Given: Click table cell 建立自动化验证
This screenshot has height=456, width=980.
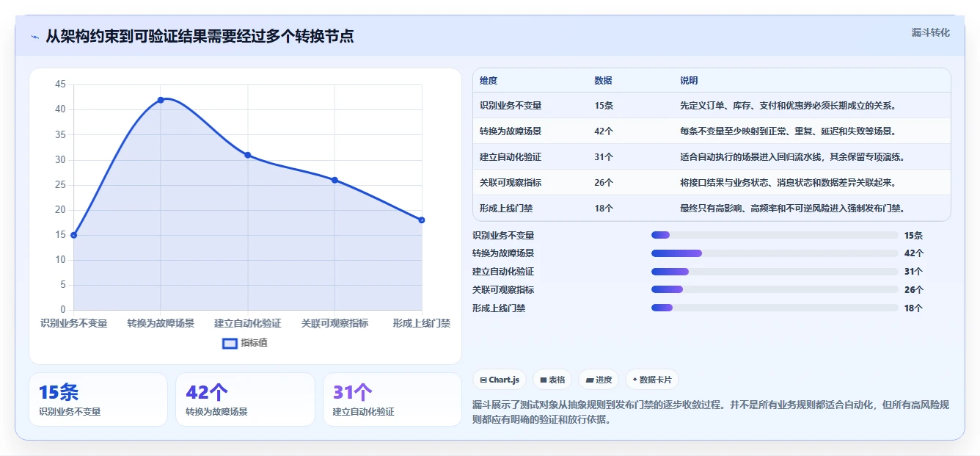Looking at the screenshot, I should tap(511, 157).
